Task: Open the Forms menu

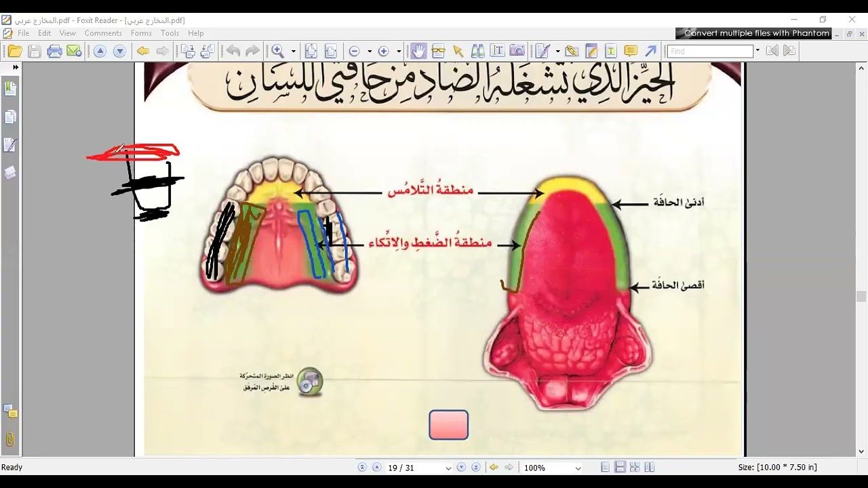Action: [x=141, y=33]
